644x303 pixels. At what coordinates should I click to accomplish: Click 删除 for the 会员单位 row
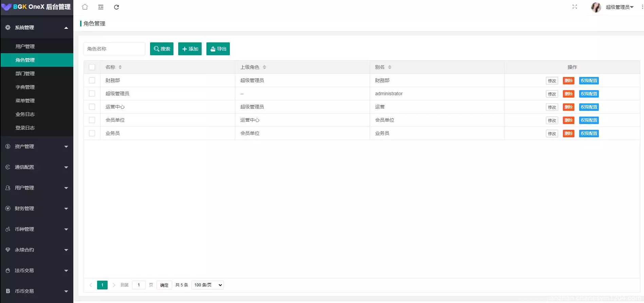(569, 120)
